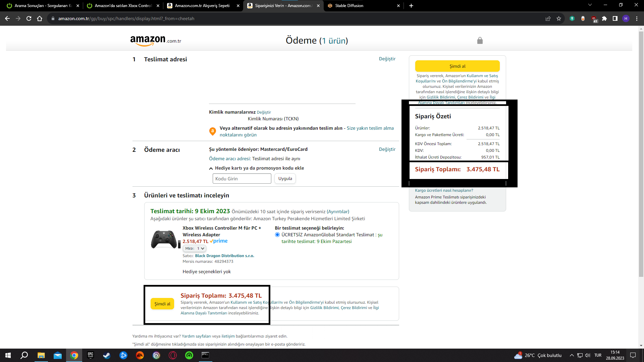
Task: Select ÜCRETSİZ AmazonGlobal Standart Teslimat radio
Action: (277, 235)
